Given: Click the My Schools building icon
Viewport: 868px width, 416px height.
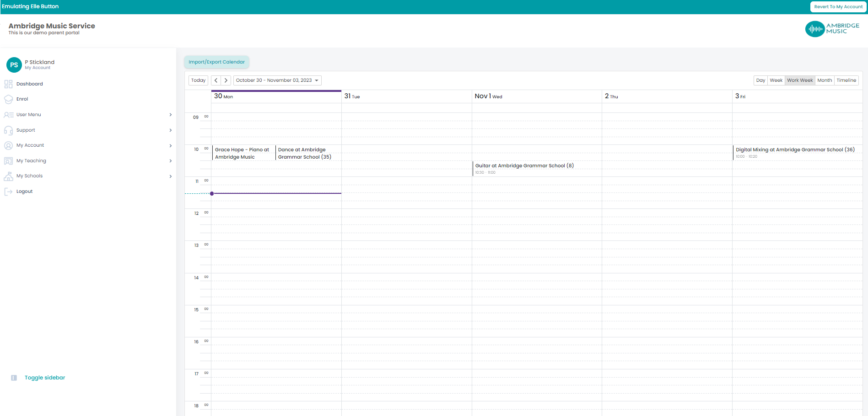Looking at the screenshot, I should point(8,176).
